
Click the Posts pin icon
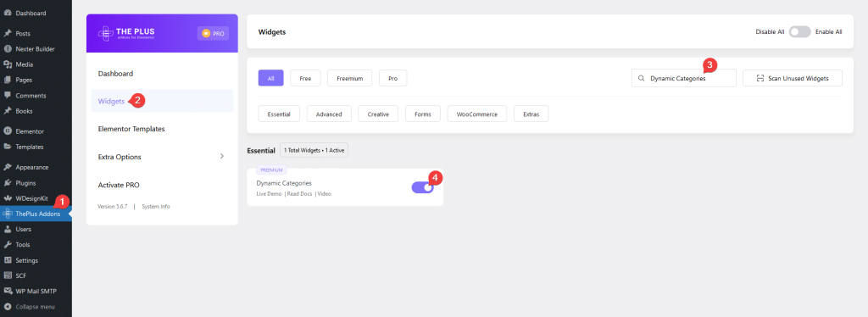pos(8,33)
